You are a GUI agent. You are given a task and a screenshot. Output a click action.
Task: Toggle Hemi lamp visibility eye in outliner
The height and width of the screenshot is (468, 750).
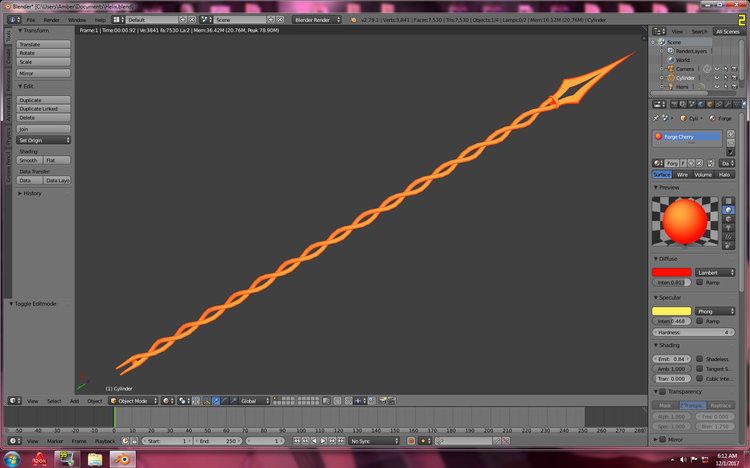tap(717, 87)
